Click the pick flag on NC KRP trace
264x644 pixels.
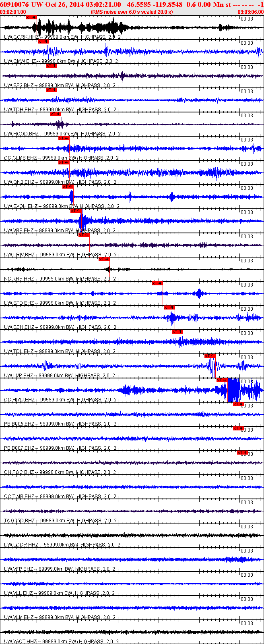pyautogui.click(x=104, y=259)
